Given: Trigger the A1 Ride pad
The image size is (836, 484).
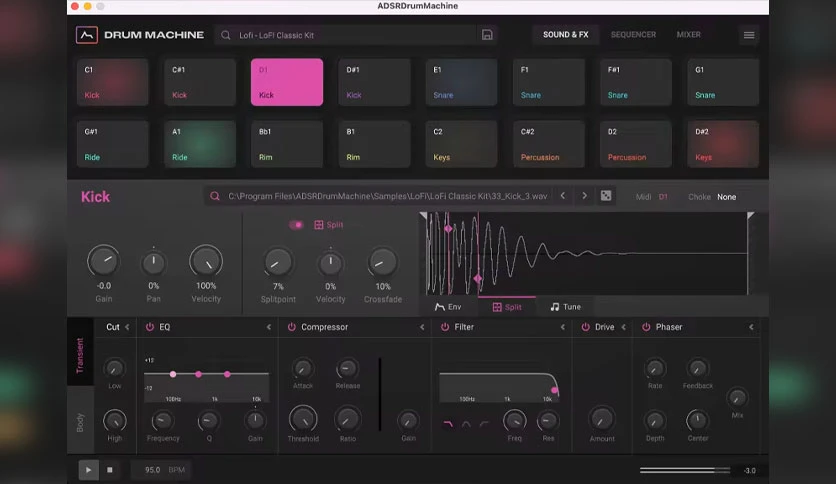Looking at the screenshot, I should pos(200,144).
